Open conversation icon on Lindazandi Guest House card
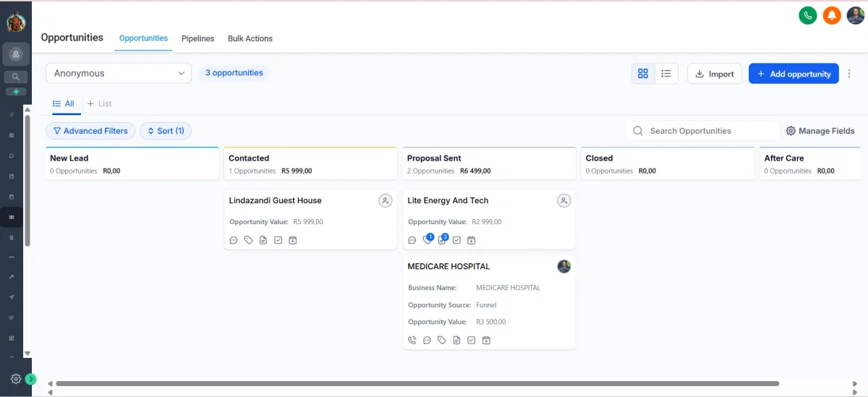Image resolution: width=868 pixels, height=397 pixels. click(234, 240)
